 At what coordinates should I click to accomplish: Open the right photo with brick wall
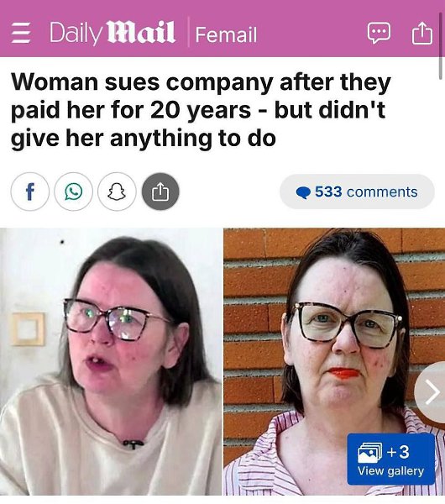[x=334, y=361]
